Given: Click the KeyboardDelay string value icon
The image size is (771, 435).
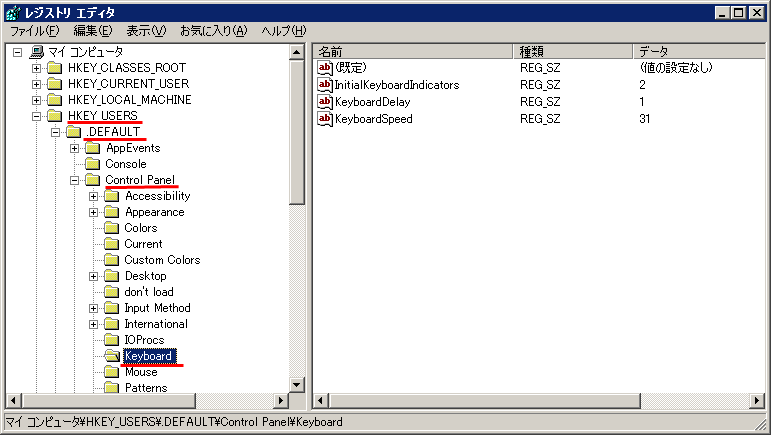Looking at the screenshot, I should point(325,102).
